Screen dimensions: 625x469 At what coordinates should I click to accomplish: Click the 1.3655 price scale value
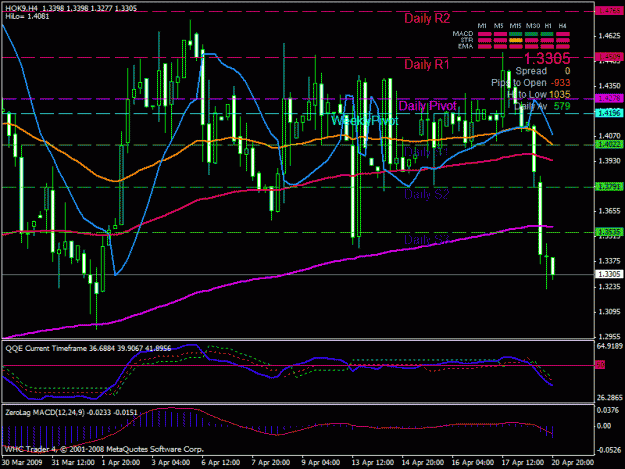coord(609,211)
